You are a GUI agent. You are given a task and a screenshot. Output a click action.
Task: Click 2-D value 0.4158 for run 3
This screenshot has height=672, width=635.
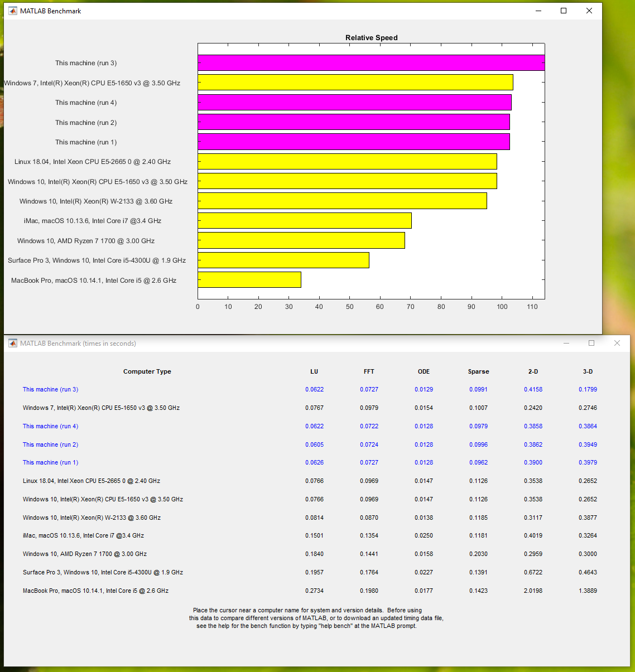click(x=533, y=389)
